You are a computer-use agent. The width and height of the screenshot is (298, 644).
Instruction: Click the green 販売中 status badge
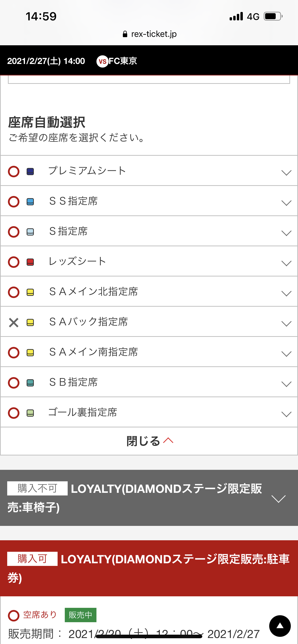point(80,615)
